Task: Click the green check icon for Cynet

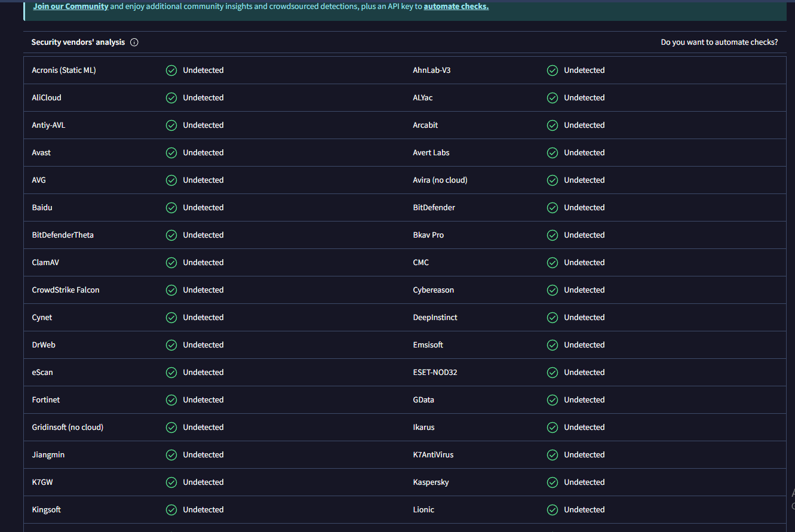Action: [x=171, y=318]
